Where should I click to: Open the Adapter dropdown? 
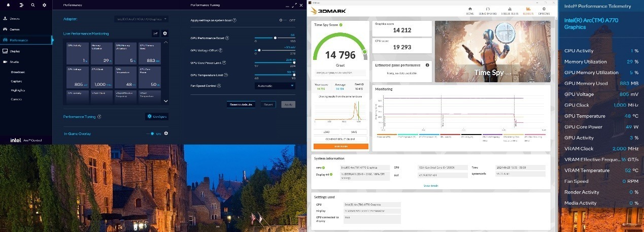(142, 19)
